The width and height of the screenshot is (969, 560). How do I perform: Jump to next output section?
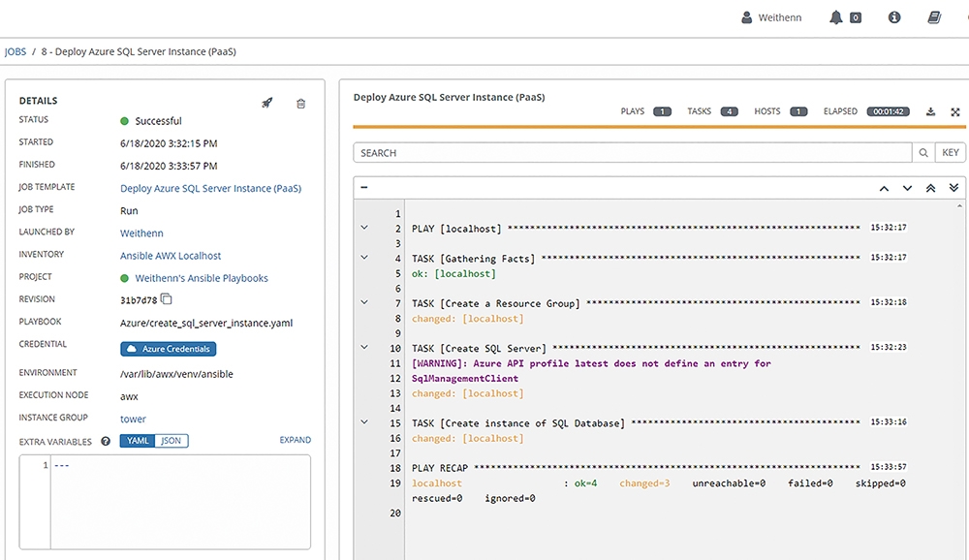(907, 189)
